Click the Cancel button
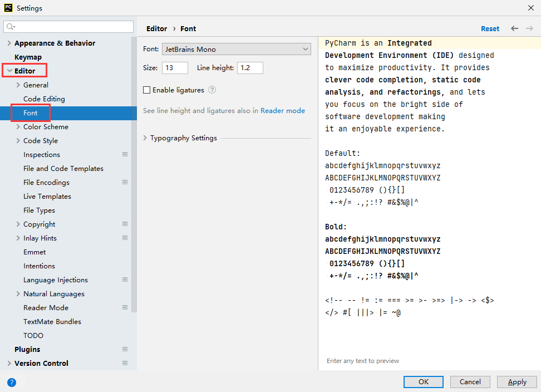 [470, 381]
